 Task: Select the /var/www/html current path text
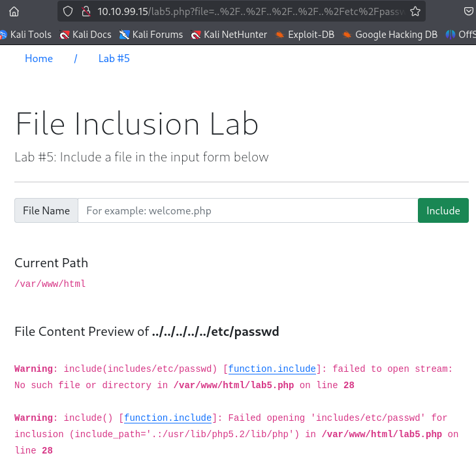coord(50,284)
